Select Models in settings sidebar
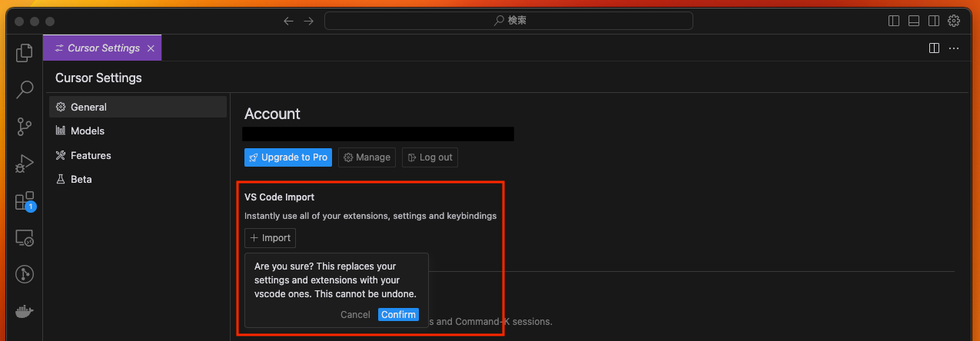 tap(138, 131)
